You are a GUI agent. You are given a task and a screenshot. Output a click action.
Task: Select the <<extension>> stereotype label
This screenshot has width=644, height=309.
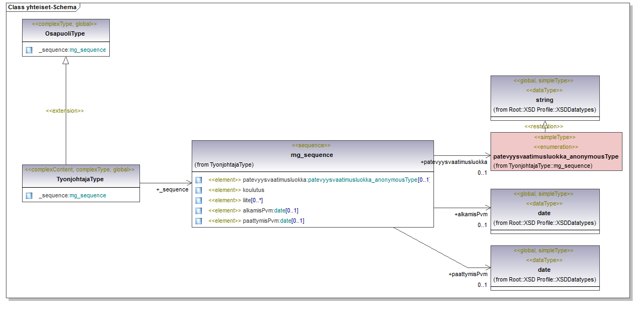tap(65, 111)
